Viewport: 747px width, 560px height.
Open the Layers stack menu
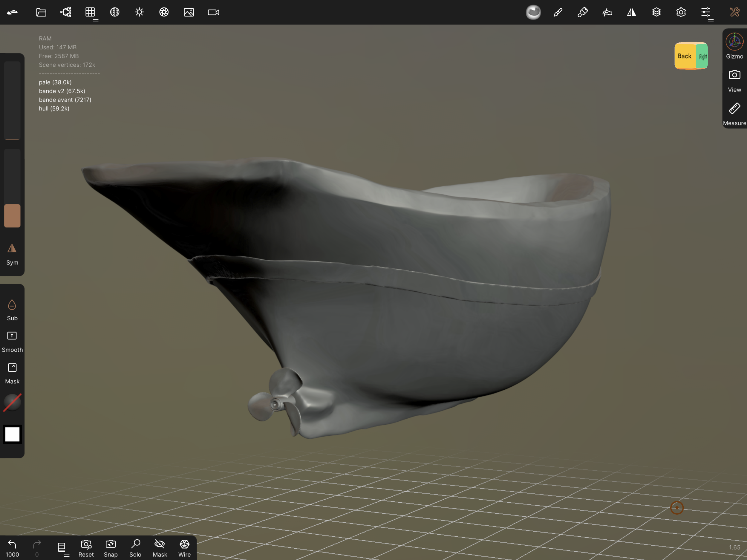(656, 13)
